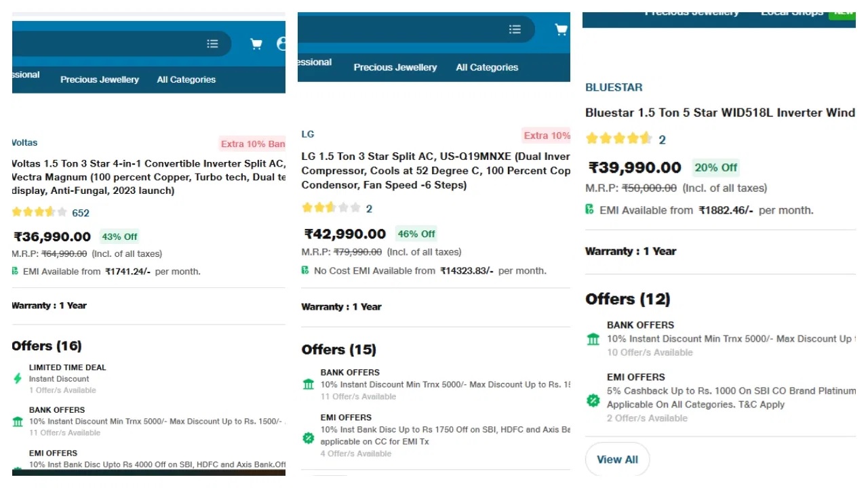Click the green EMI Offers badge for LG
This screenshot has height=488, width=868.
308,439
